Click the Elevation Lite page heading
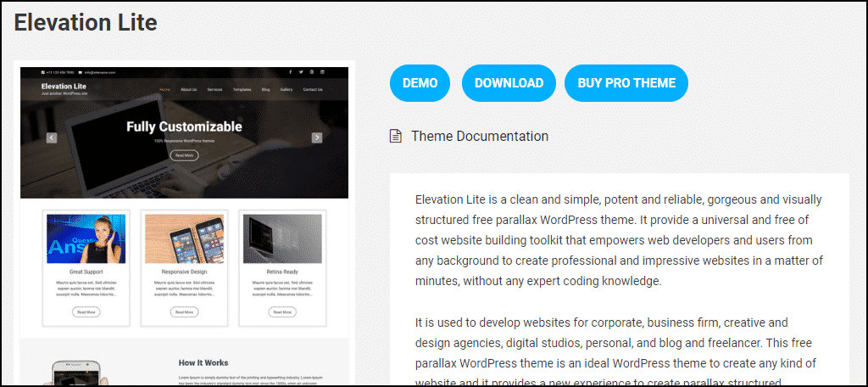This screenshot has height=387, width=868. (86, 23)
